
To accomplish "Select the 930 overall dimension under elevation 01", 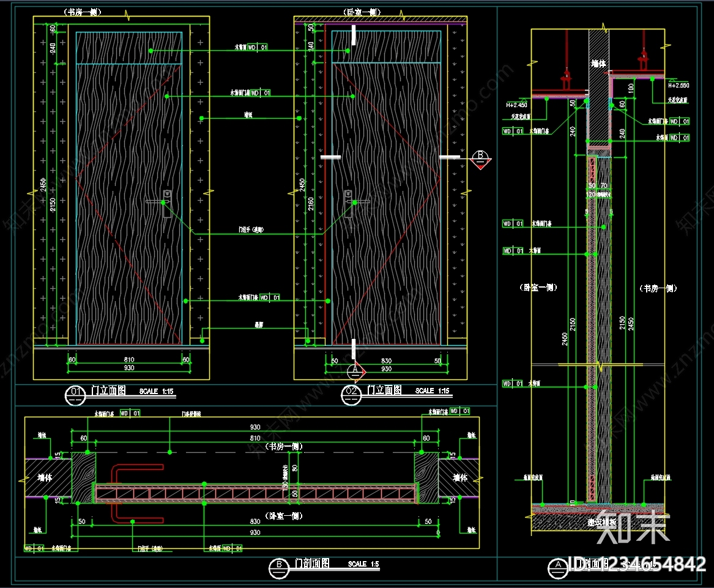I will tap(129, 368).
